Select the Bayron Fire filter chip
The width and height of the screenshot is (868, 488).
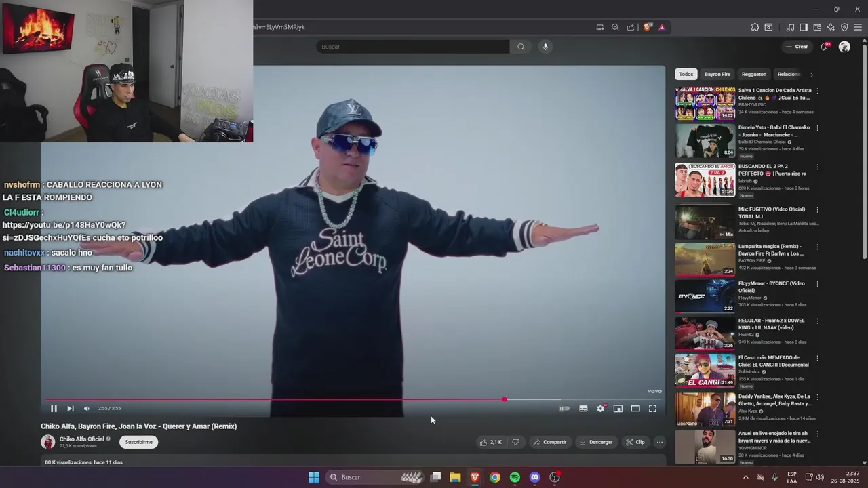pos(717,74)
